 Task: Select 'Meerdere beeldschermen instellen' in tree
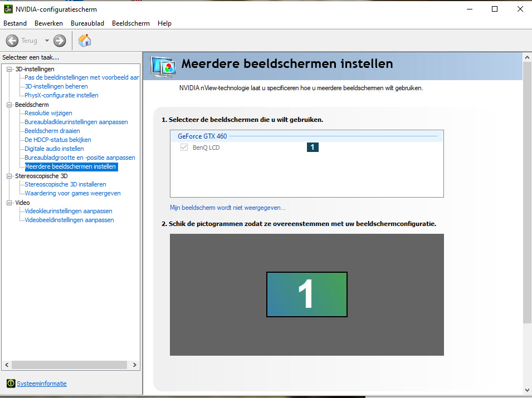coord(71,166)
